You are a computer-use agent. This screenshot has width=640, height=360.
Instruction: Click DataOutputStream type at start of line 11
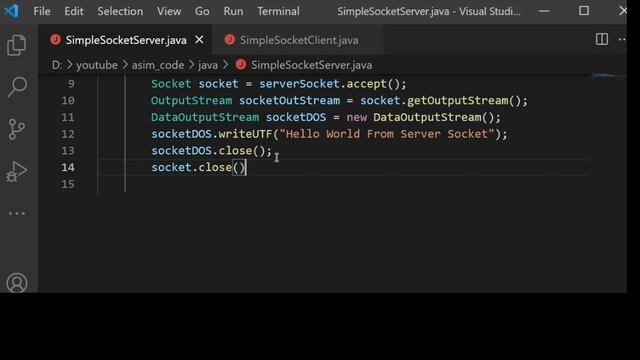[x=205, y=117]
